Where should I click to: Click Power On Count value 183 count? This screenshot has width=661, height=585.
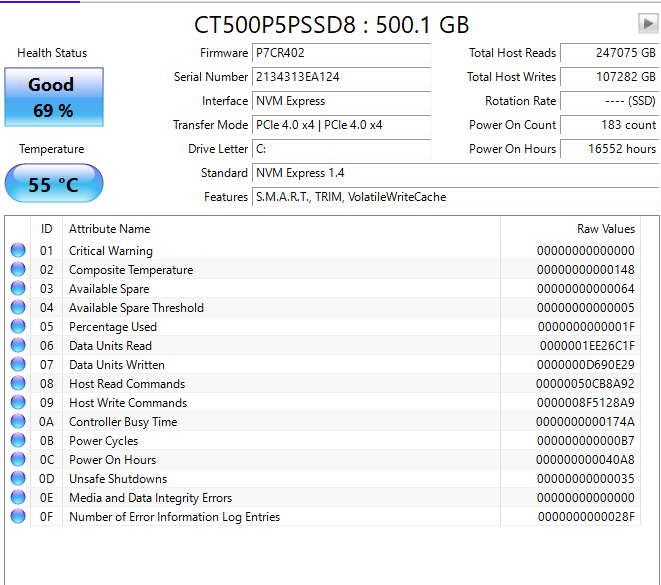coord(610,125)
